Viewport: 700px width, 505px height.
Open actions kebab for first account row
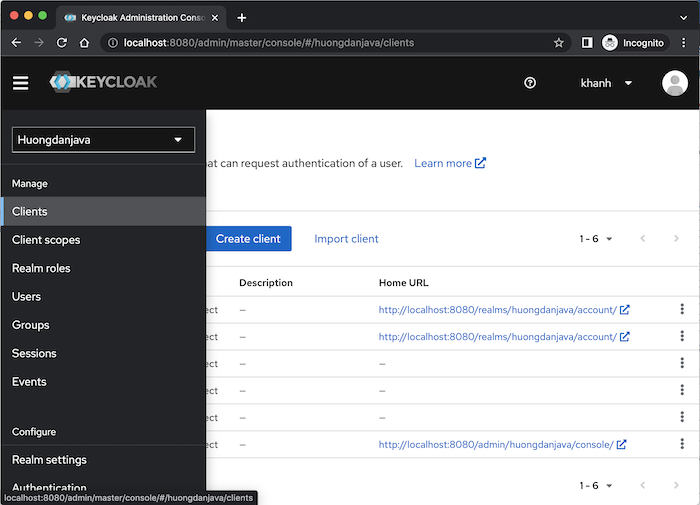coord(682,309)
